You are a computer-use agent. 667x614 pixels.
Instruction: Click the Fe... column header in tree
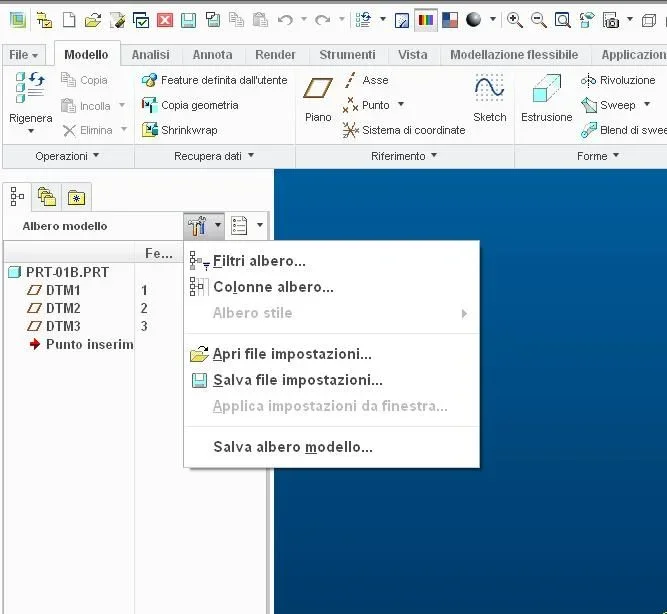tap(159, 253)
